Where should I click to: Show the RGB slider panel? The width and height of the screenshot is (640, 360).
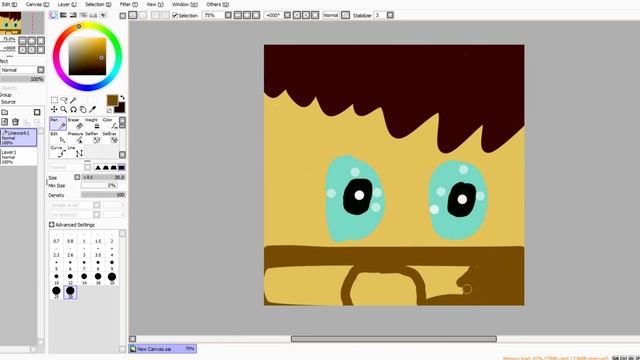(63, 15)
